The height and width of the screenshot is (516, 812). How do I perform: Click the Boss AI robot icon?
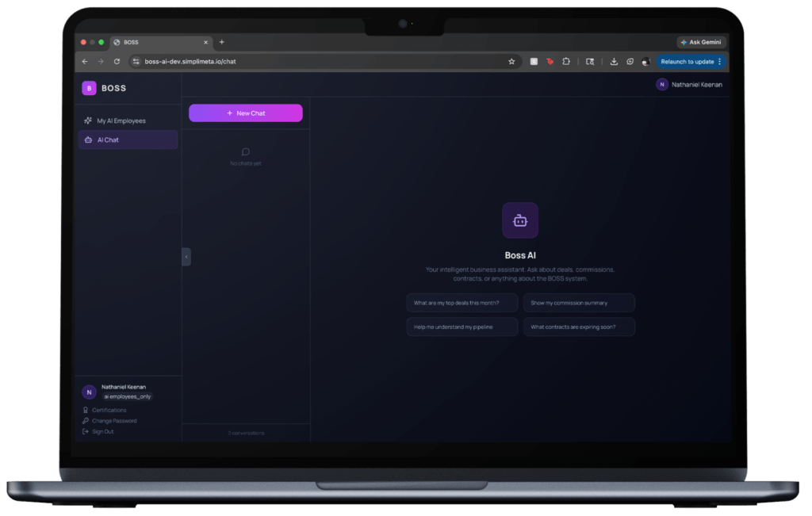coord(520,220)
